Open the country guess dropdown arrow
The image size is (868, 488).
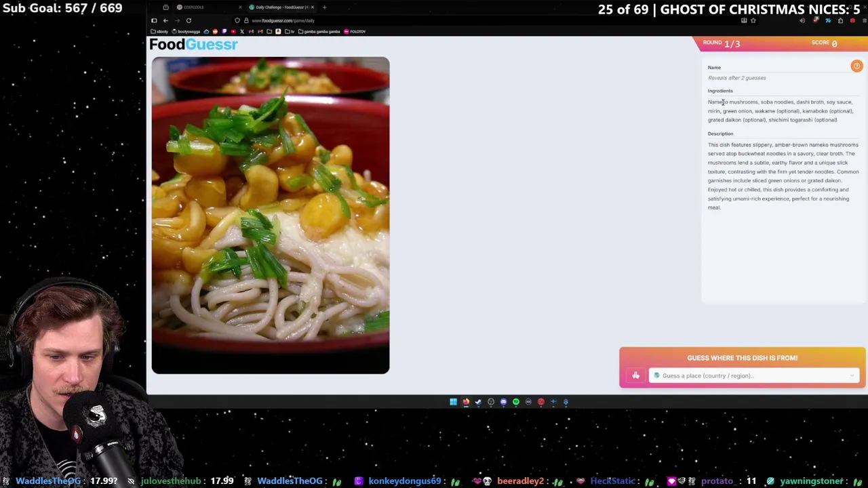pos(852,375)
